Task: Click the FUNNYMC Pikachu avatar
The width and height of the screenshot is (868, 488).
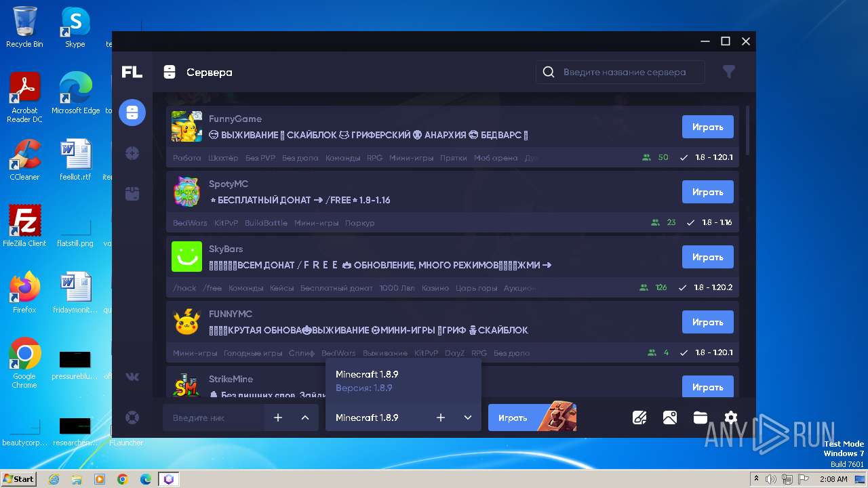Action: (186, 322)
